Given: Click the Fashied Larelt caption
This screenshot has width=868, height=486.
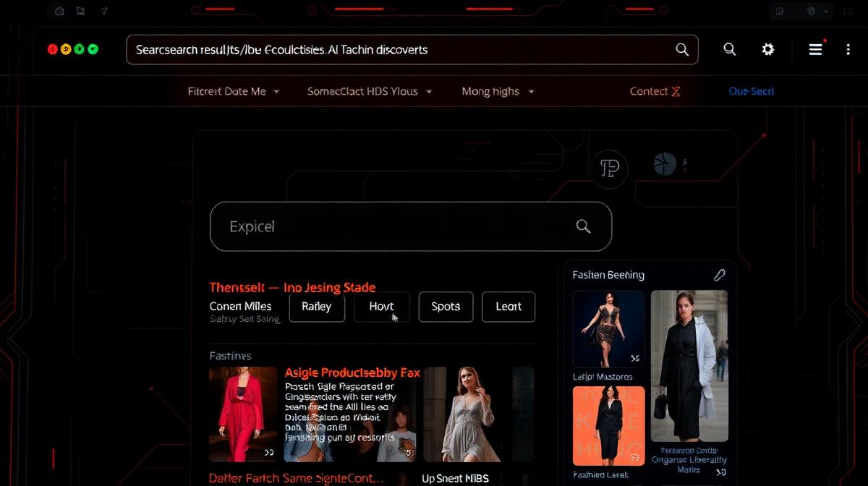Looking at the screenshot, I should coord(601,475).
